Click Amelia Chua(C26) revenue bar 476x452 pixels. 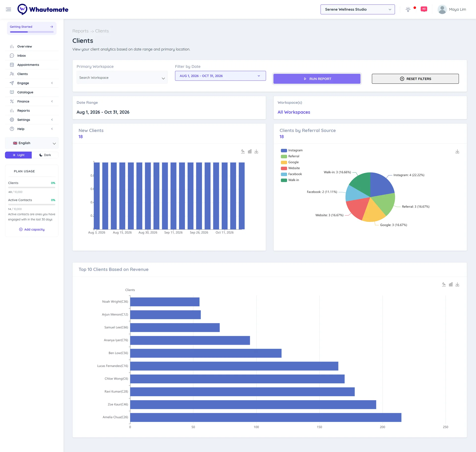266,417
